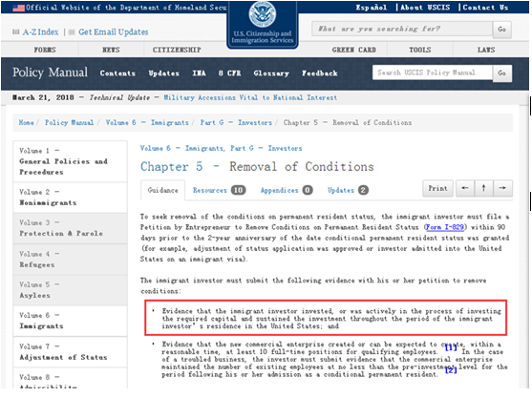
Task: Expand Volume 2 Nonimmigrants in sidebar
Action: 71,198
